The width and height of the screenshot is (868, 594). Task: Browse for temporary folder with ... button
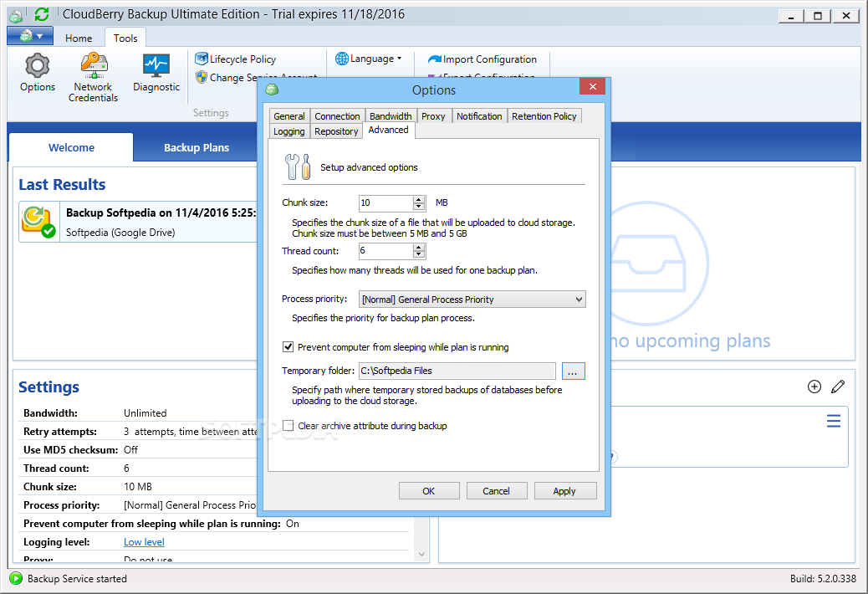tap(573, 371)
